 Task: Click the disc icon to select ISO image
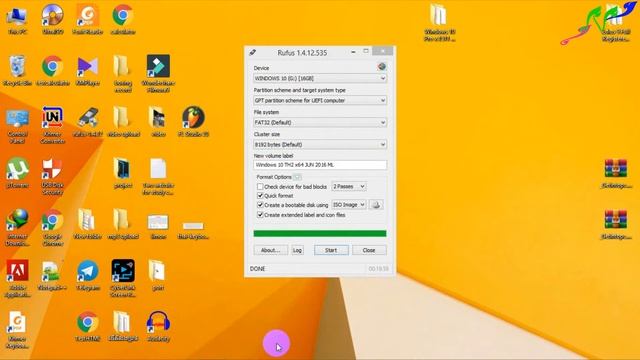tap(376, 205)
